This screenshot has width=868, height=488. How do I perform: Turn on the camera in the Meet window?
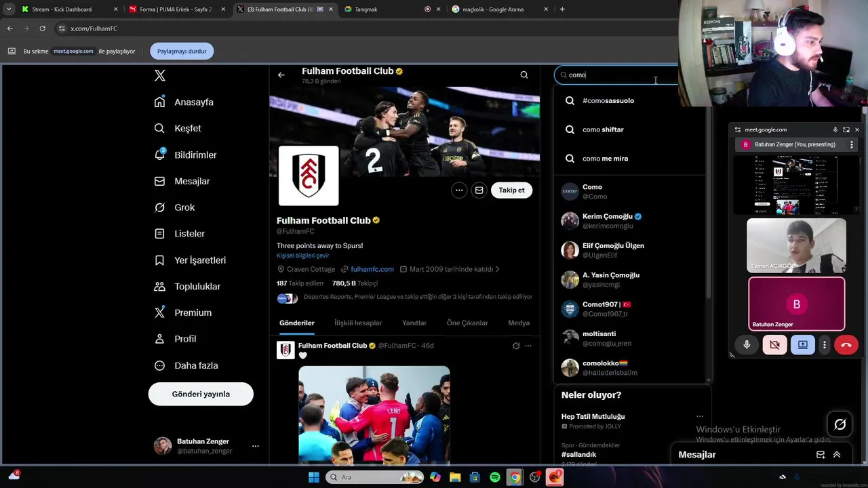coord(774,344)
